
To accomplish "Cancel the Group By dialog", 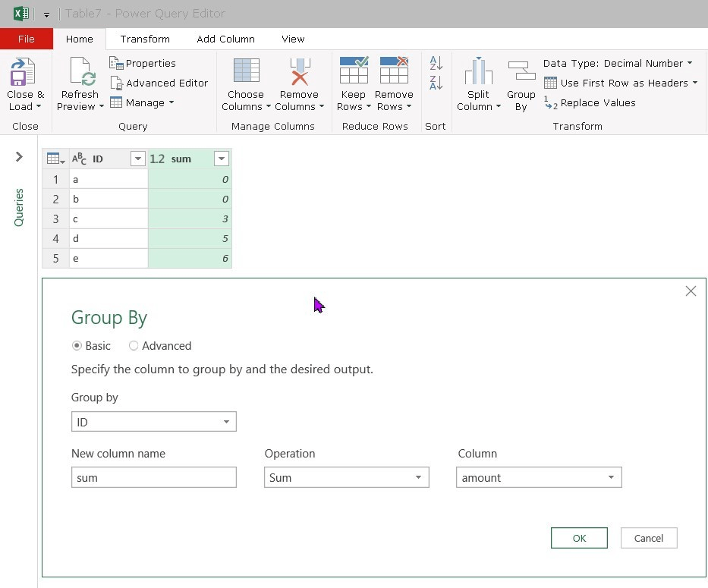I will pyautogui.click(x=649, y=538).
